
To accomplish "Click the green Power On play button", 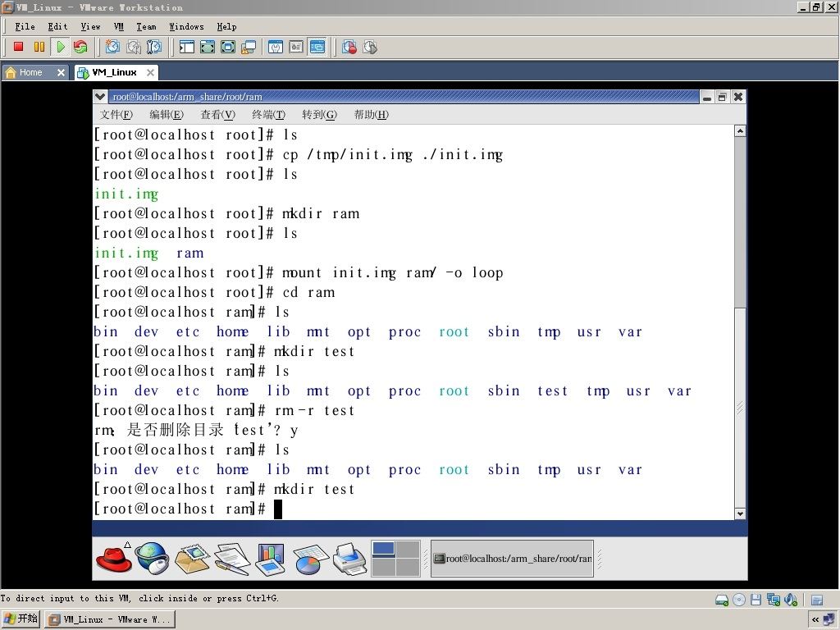I will pyautogui.click(x=61, y=47).
